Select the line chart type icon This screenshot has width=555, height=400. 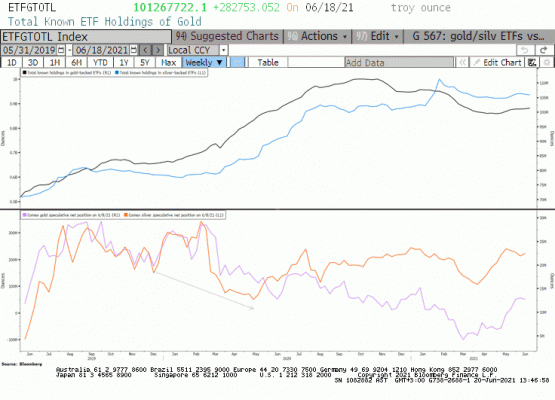pyautogui.click(x=238, y=63)
